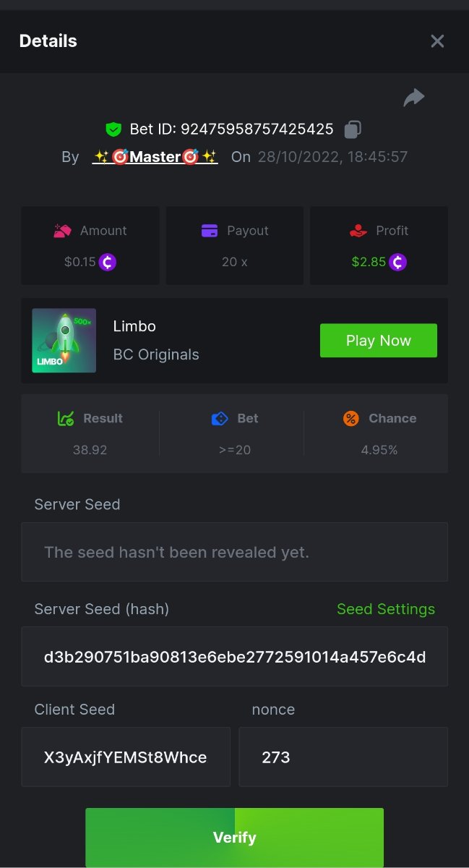The height and width of the screenshot is (868, 469).
Task: Open the Master player profile link
Action: click(x=155, y=157)
